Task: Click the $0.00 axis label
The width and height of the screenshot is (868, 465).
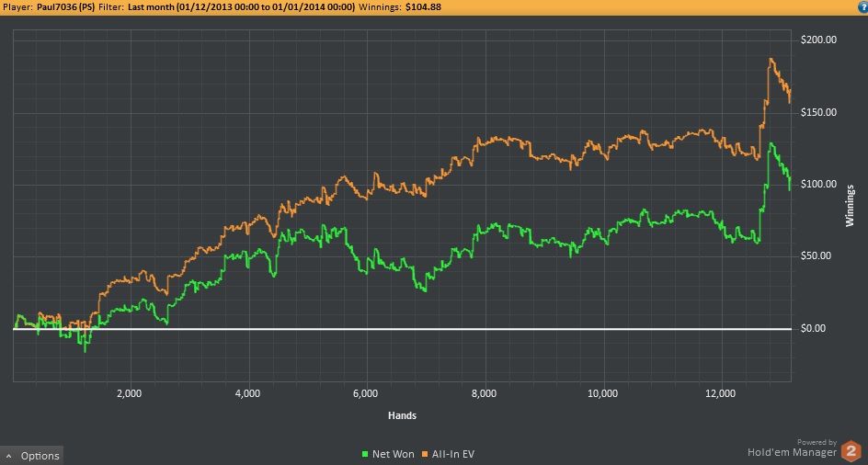Action: (x=813, y=328)
